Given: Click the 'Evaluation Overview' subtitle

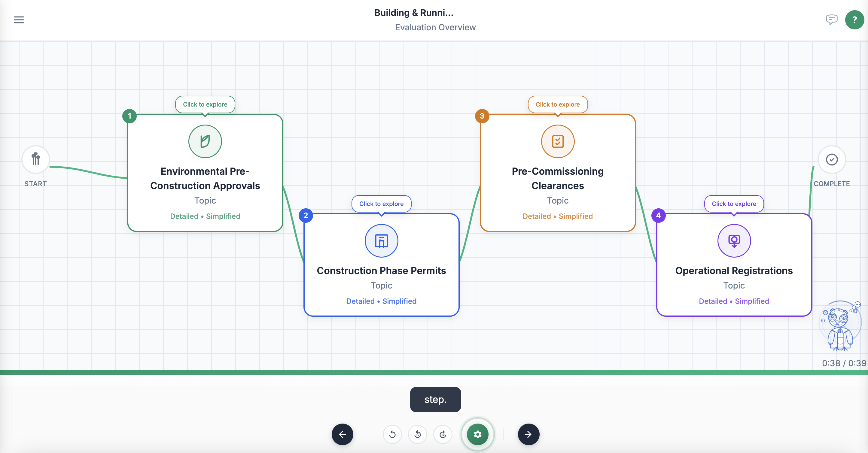Looking at the screenshot, I should [x=435, y=27].
